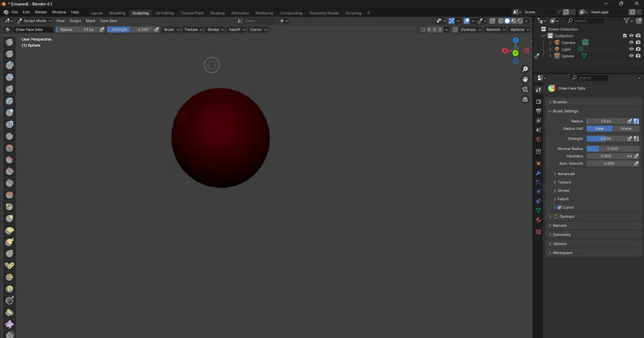The width and height of the screenshot is (644, 338).
Task: Exclude Collection from view layer checkbox
Action: point(625,36)
